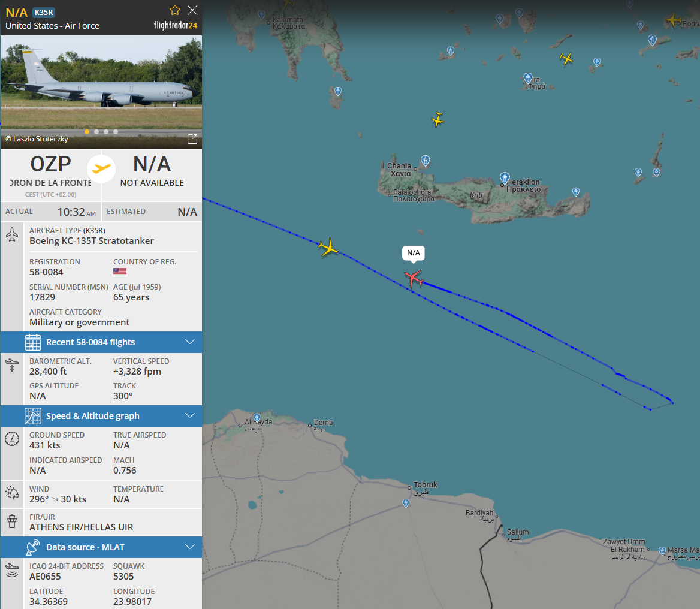Viewport: 700px width, 609px height.
Task: Click the calendar icon for recent flights
Action: [33, 342]
